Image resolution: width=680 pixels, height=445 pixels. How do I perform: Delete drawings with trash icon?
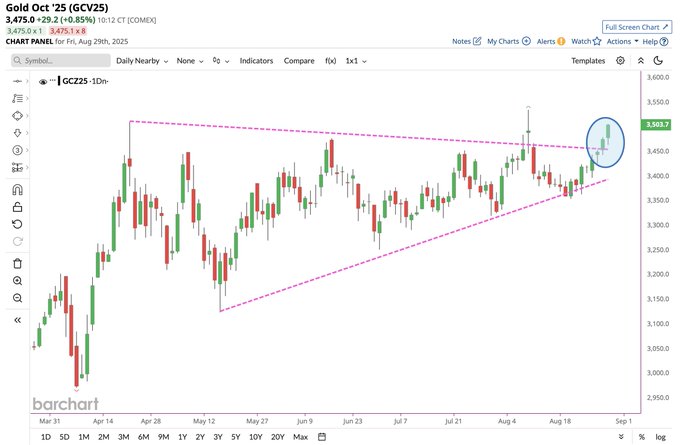tap(17, 263)
